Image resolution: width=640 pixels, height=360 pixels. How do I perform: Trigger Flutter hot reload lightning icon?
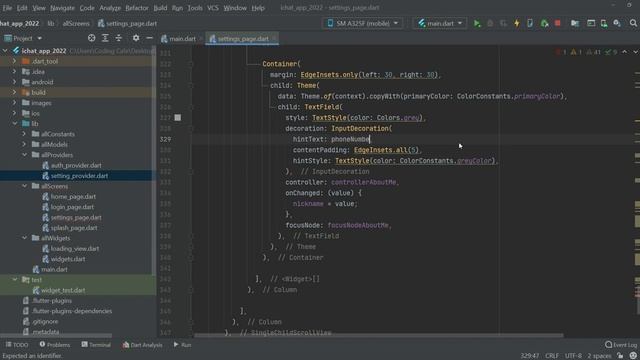pos(517,23)
